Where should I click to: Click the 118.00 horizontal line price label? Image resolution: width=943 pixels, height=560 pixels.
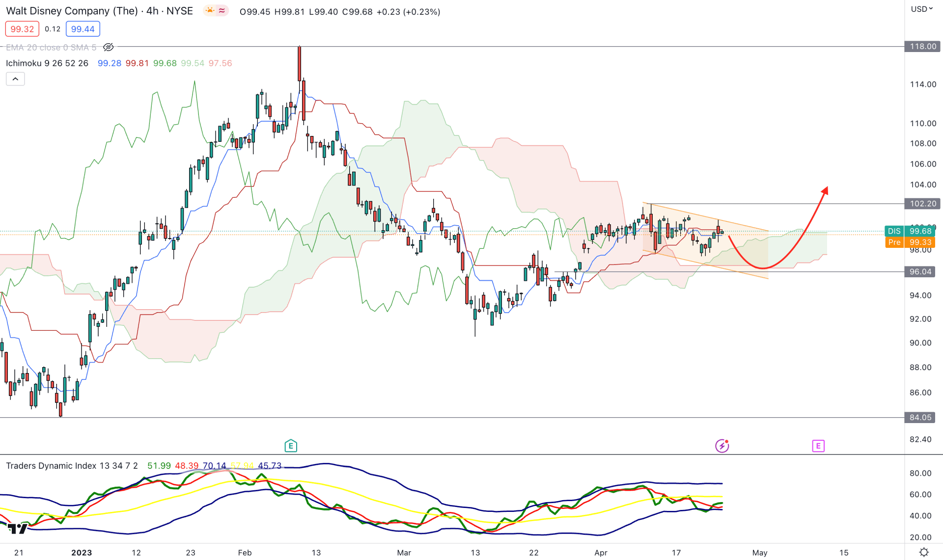coord(923,47)
